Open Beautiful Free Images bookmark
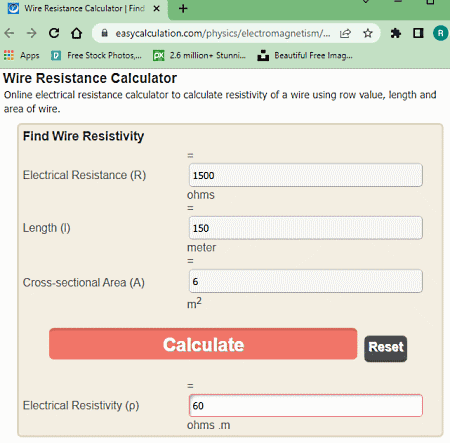Viewport: 450px width, 443px height. tap(305, 55)
